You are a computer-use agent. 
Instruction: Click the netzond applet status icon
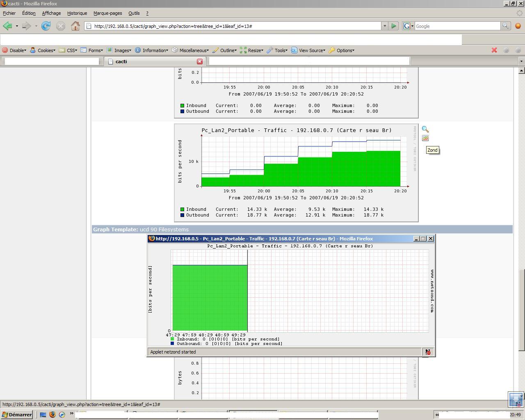coord(428,352)
